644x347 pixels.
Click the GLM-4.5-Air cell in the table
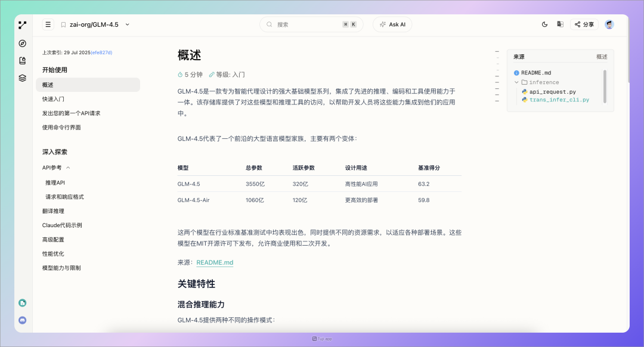tap(193, 200)
